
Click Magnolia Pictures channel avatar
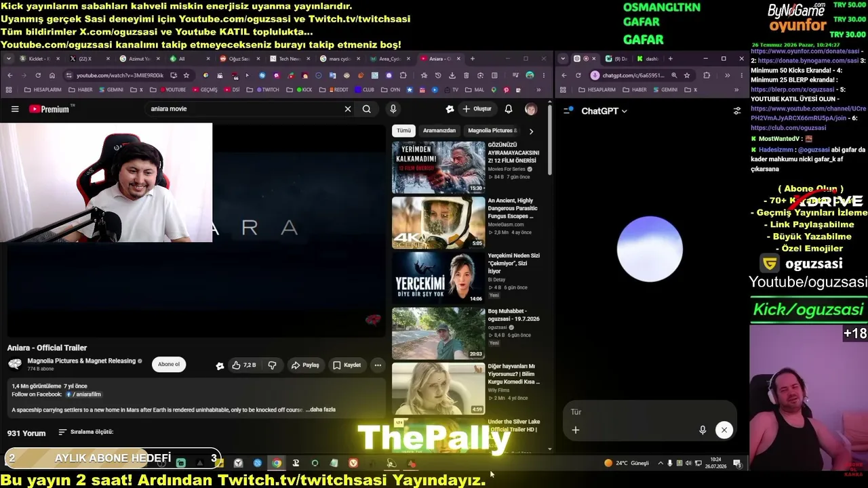coord(14,365)
